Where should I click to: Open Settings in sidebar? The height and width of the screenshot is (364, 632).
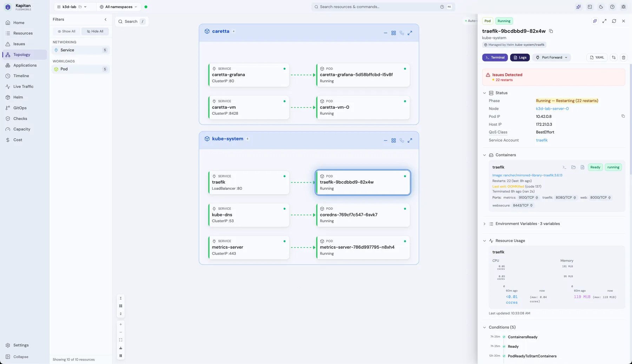pyautogui.click(x=24, y=345)
